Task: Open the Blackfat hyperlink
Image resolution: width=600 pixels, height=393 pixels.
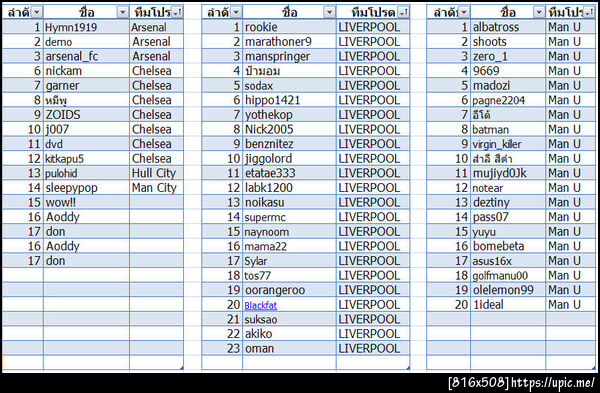Action: coord(261,305)
